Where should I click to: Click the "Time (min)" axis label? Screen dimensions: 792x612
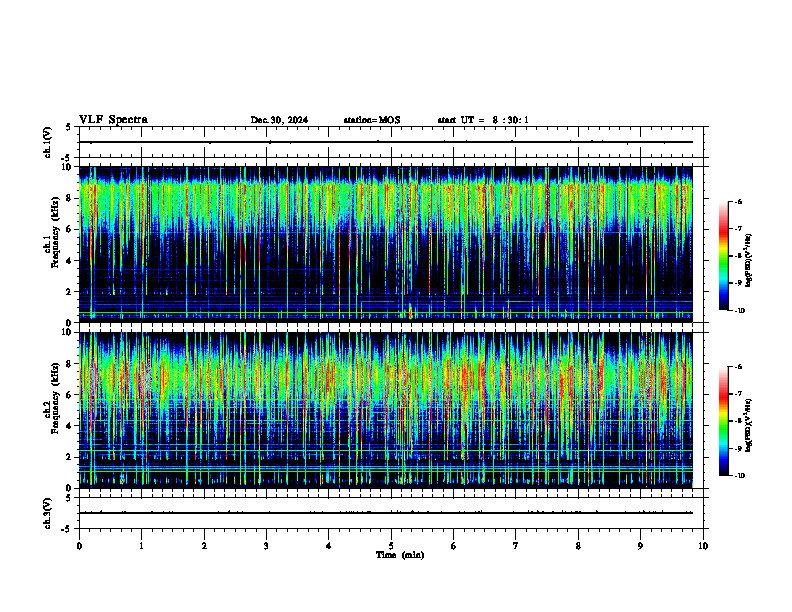click(x=400, y=555)
